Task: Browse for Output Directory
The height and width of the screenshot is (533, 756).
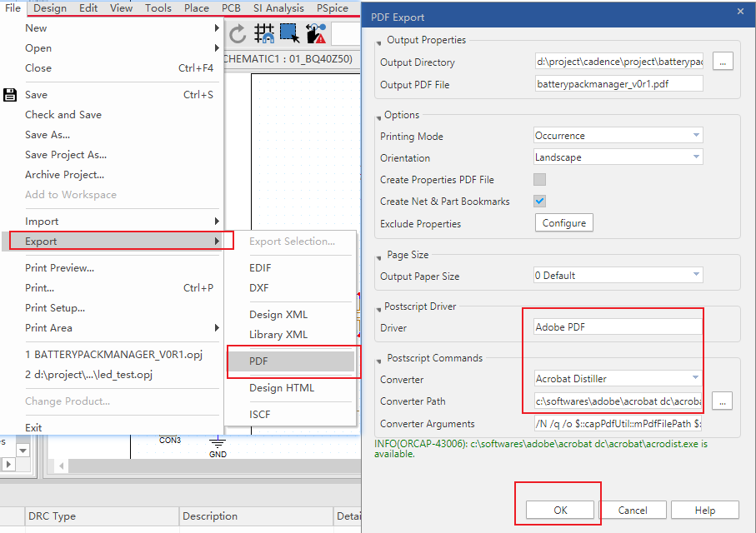Action: (x=723, y=62)
